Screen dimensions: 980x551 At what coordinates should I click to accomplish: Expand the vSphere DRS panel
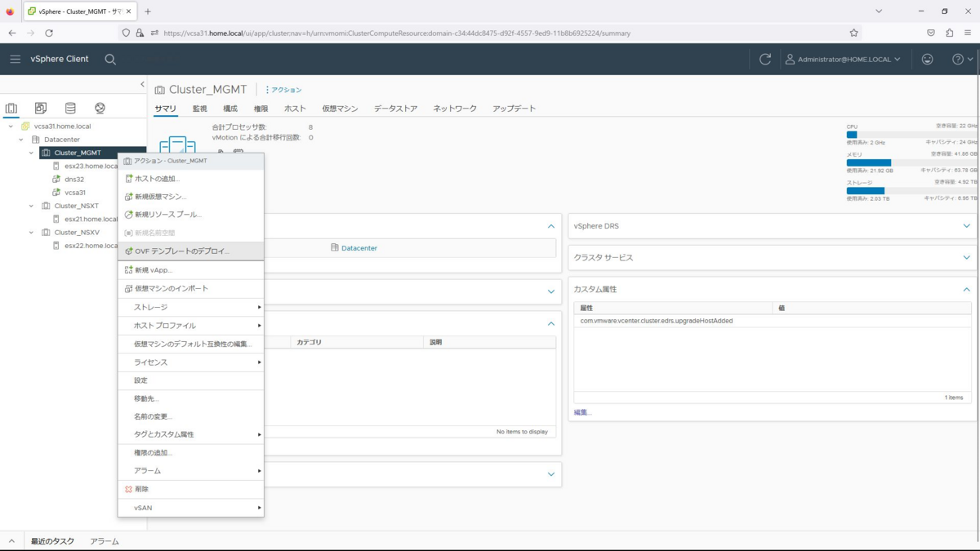point(967,226)
